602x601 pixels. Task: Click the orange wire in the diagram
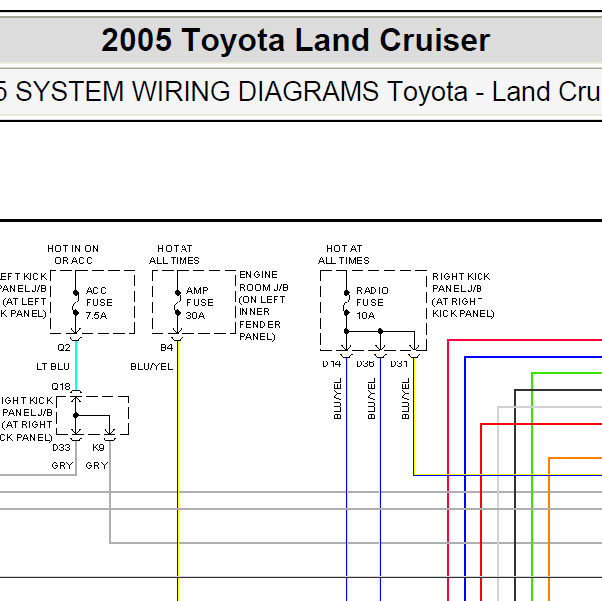tap(549, 528)
